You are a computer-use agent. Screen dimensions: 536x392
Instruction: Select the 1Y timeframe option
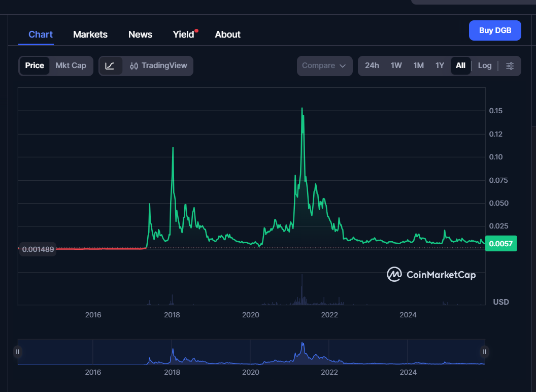[x=440, y=66]
